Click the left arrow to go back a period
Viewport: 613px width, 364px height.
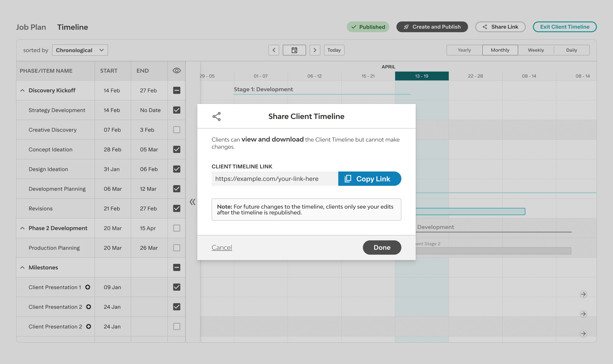(x=274, y=50)
